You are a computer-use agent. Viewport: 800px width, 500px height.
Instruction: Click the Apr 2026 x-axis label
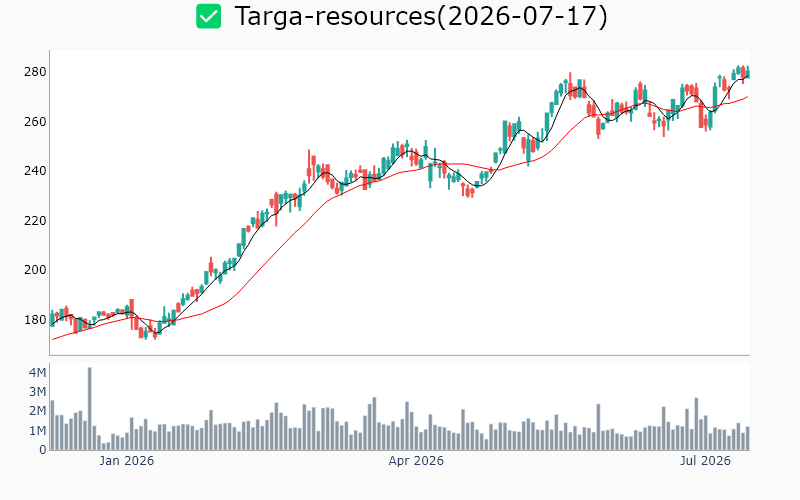coord(416,461)
